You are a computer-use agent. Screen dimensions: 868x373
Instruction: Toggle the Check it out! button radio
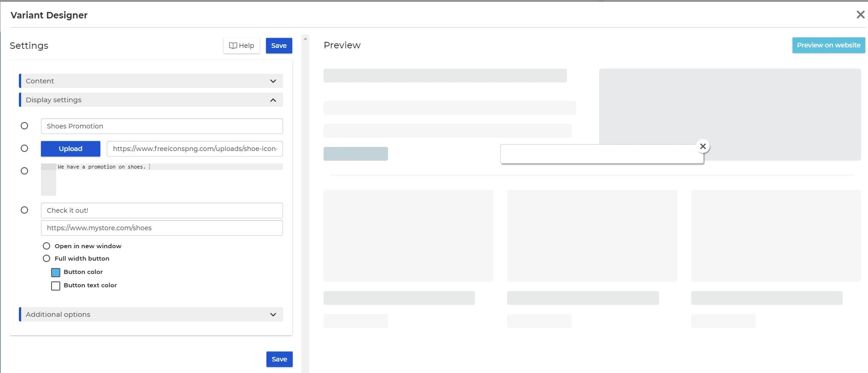(24, 210)
